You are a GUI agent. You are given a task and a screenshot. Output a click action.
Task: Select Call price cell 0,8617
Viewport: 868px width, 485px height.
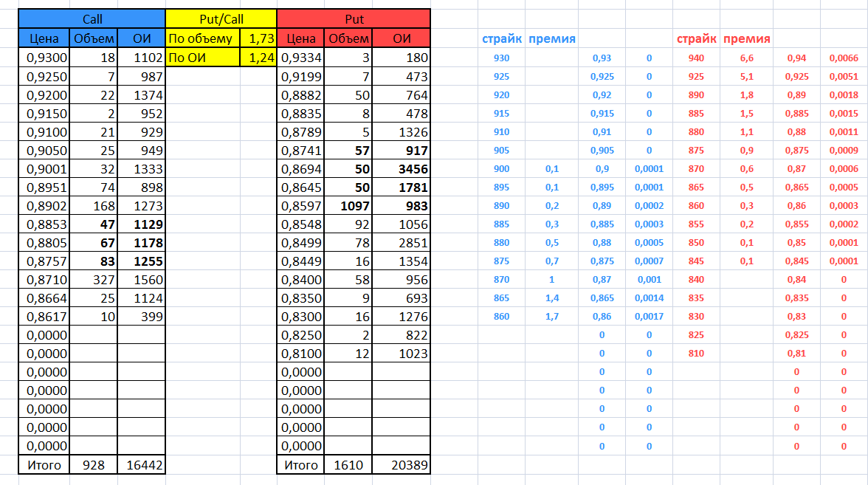click(x=44, y=317)
